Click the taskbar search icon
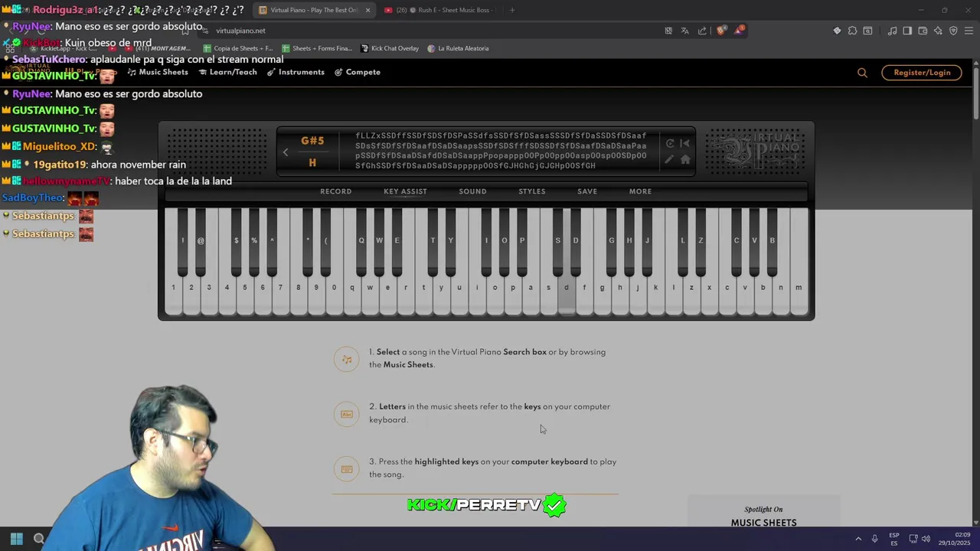 tap(39, 539)
